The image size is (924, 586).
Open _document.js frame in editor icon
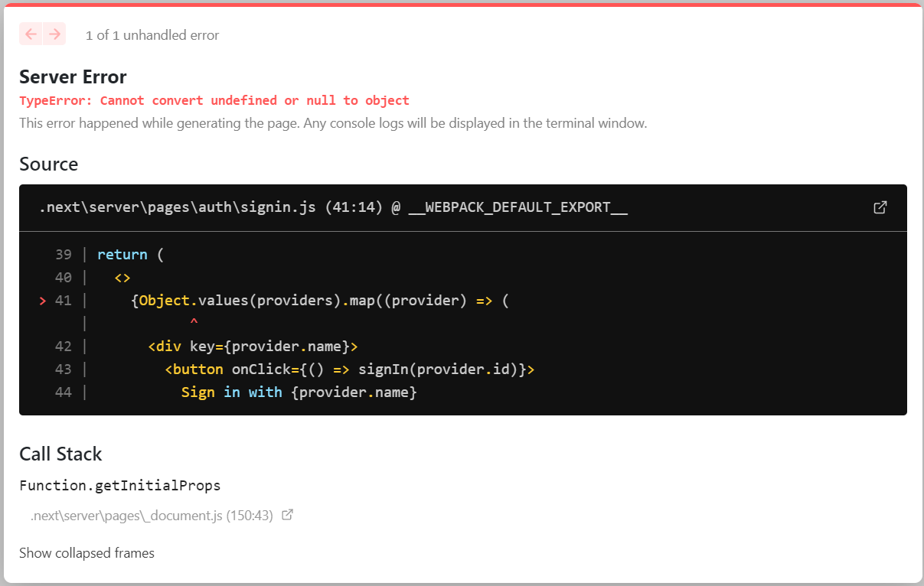[288, 515]
